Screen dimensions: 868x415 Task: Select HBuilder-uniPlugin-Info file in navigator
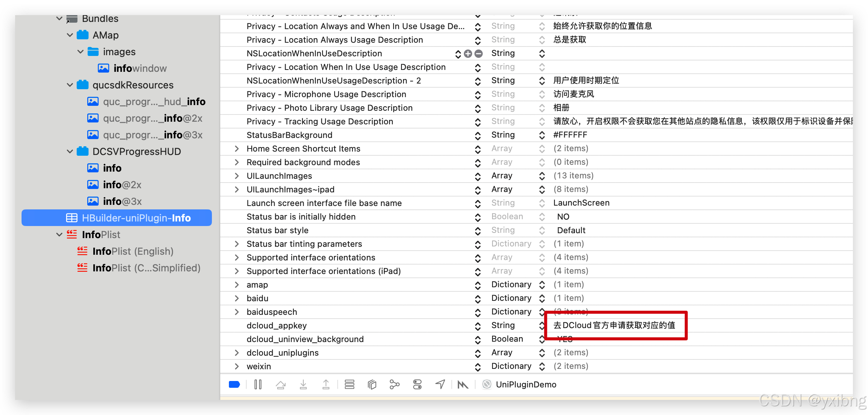click(x=136, y=218)
